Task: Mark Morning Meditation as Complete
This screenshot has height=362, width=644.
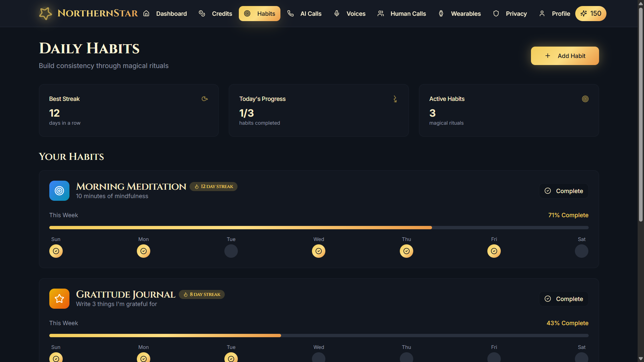Action: pyautogui.click(x=564, y=191)
